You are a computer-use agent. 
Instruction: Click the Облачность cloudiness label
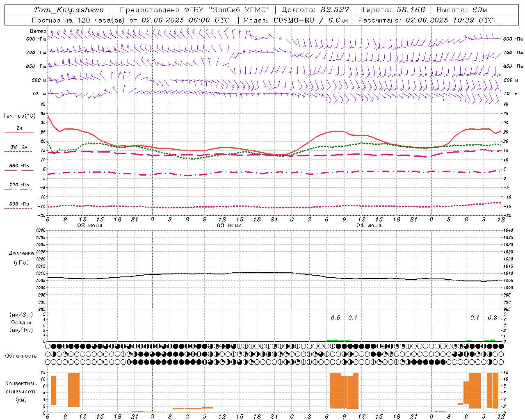click(21, 356)
